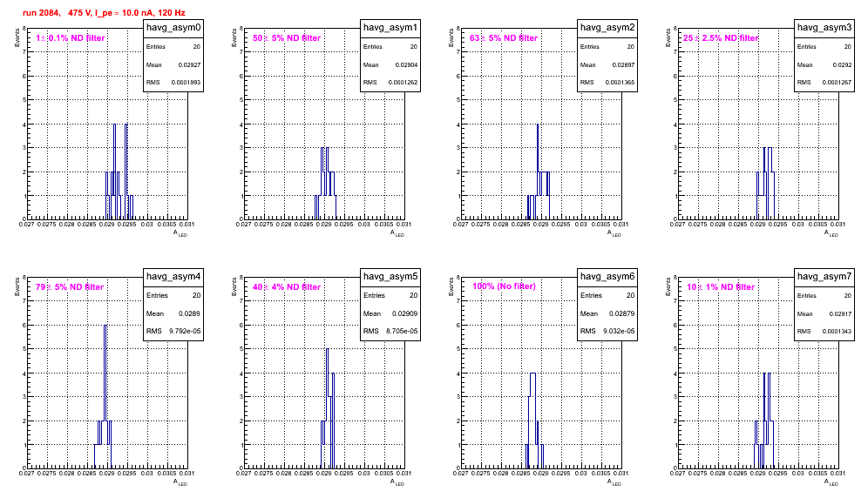Select the havg_asym6 stats box title
The height and width of the screenshot is (498, 868).
(607, 277)
